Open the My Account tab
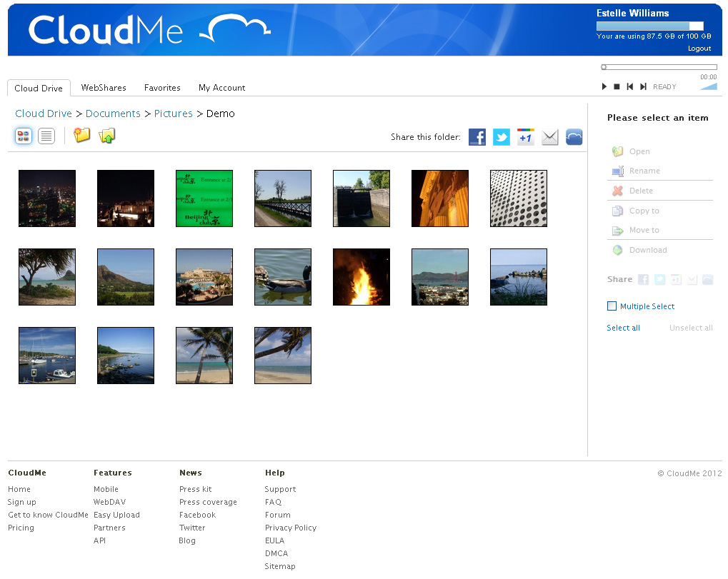 (221, 87)
